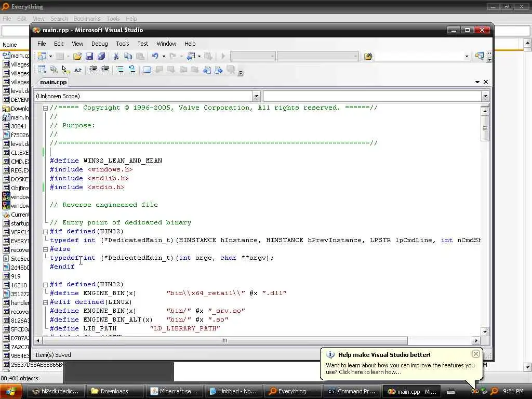Collapse the copyright comment block
The height and width of the screenshot is (399, 532).
click(x=45, y=108)
